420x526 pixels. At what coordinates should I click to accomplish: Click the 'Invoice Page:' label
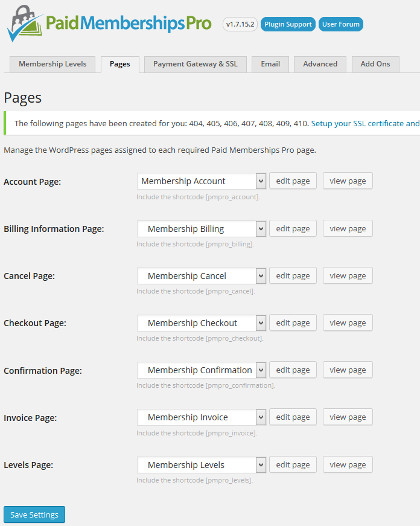click(x=30, y=418)
